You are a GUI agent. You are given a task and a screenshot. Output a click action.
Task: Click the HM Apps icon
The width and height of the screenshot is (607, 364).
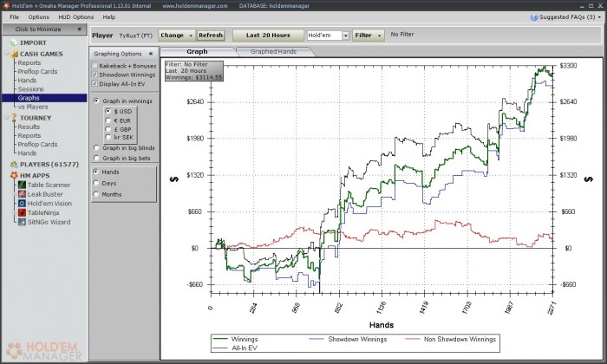click(14, 176)
